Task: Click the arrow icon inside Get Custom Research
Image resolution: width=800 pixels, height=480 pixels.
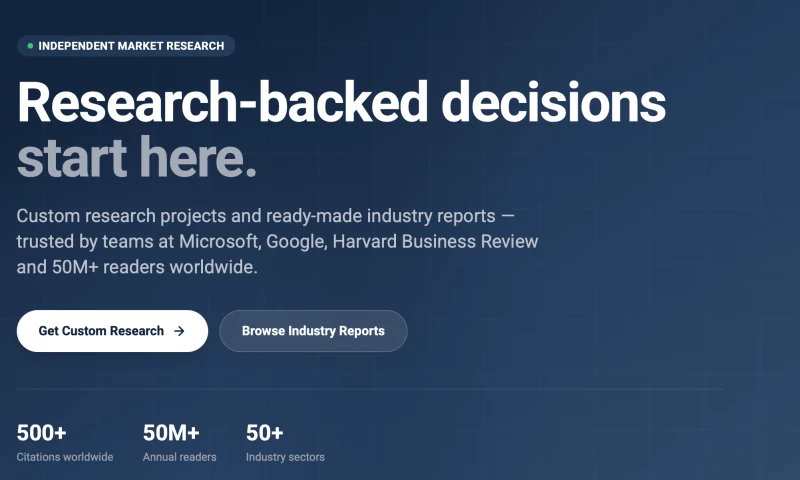Action: click(x=179, y=331)
